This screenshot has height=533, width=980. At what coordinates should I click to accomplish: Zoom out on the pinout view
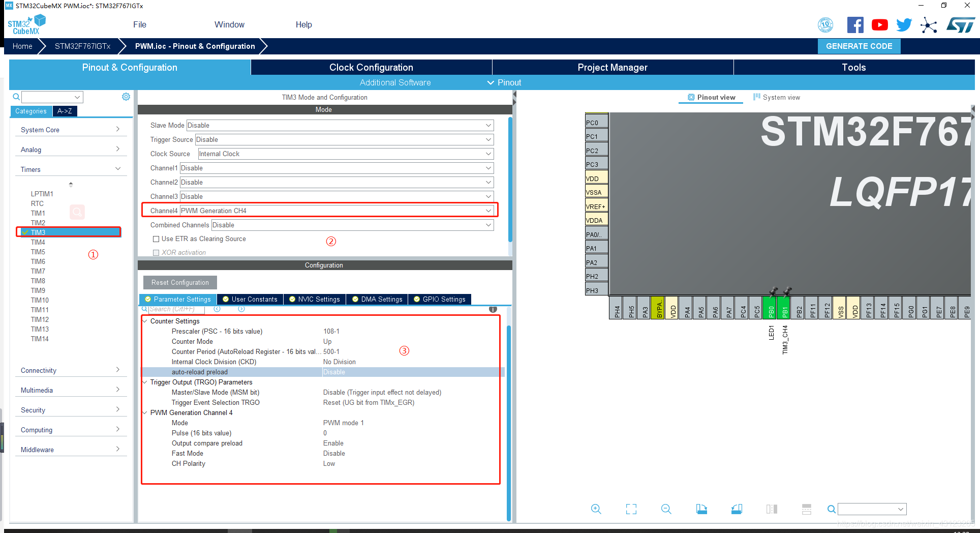[x=666, y=509]
